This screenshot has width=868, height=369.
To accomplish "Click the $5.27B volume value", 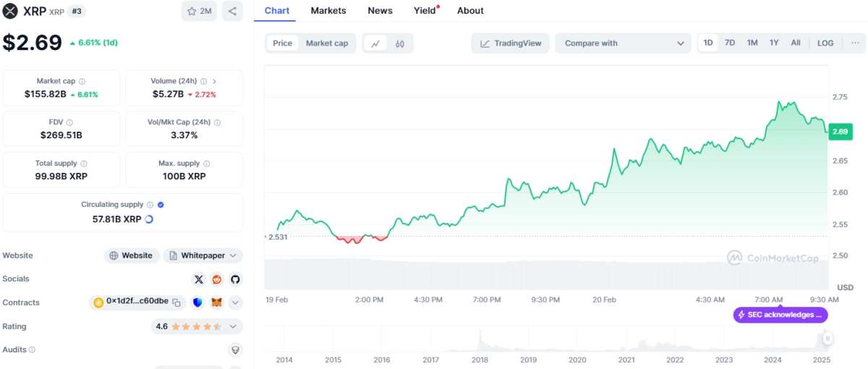I will point(168,94).
